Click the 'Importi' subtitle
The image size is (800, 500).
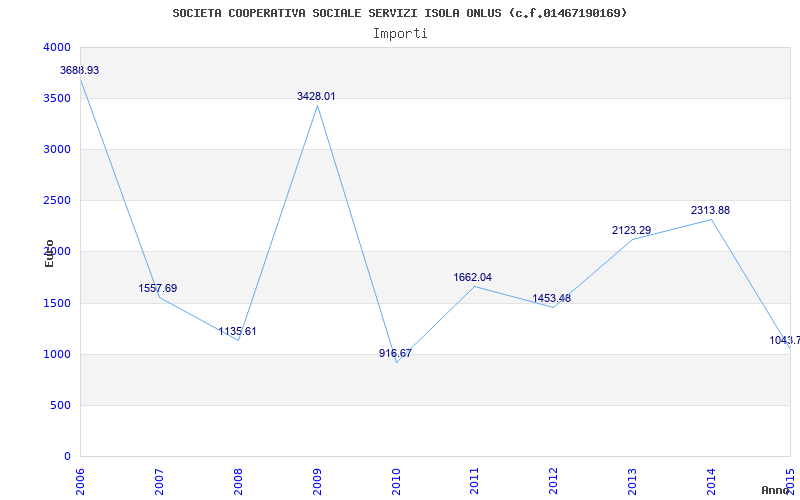pos(400,34)
